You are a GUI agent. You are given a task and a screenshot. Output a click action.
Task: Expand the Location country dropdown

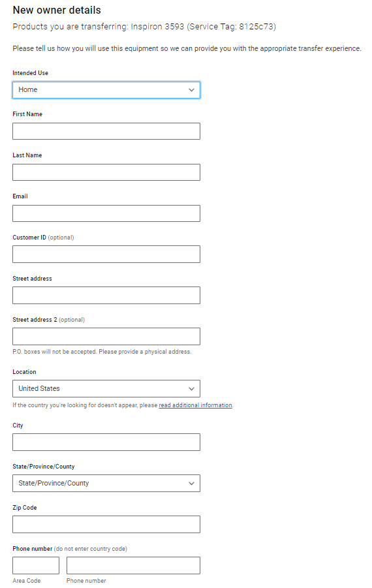pyautogui.click(x=106, y=388)
